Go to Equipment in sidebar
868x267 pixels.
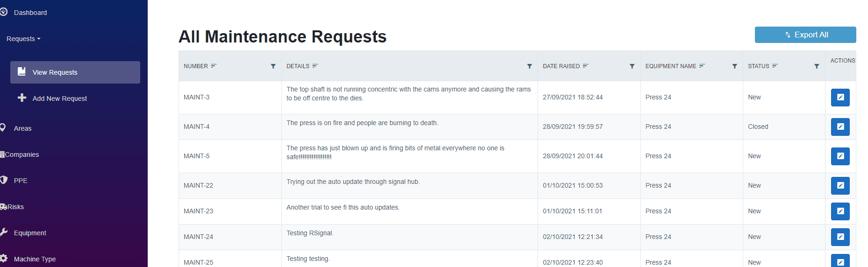(x=30, y=233)
